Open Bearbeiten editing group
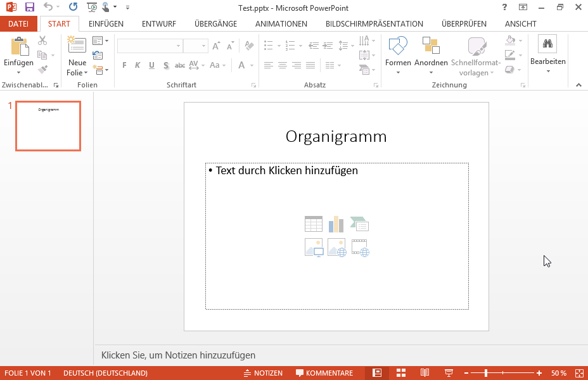 (548, 54)
